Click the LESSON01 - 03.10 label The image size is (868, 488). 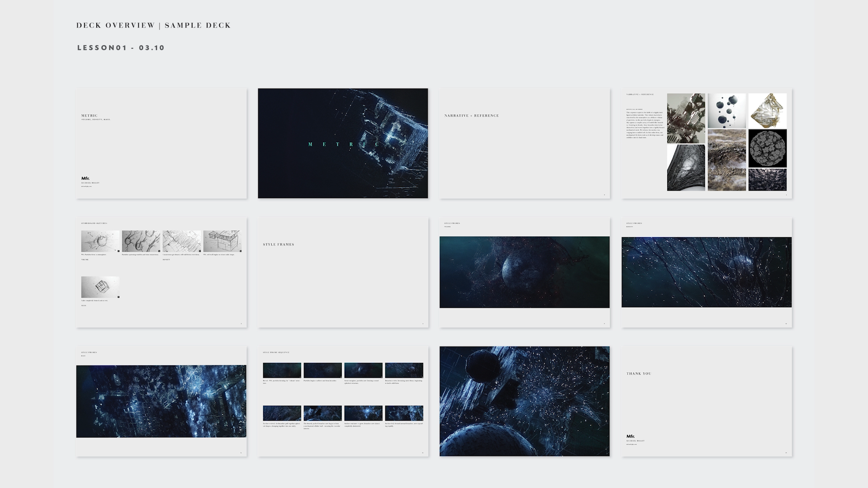(x=120, y=47)
